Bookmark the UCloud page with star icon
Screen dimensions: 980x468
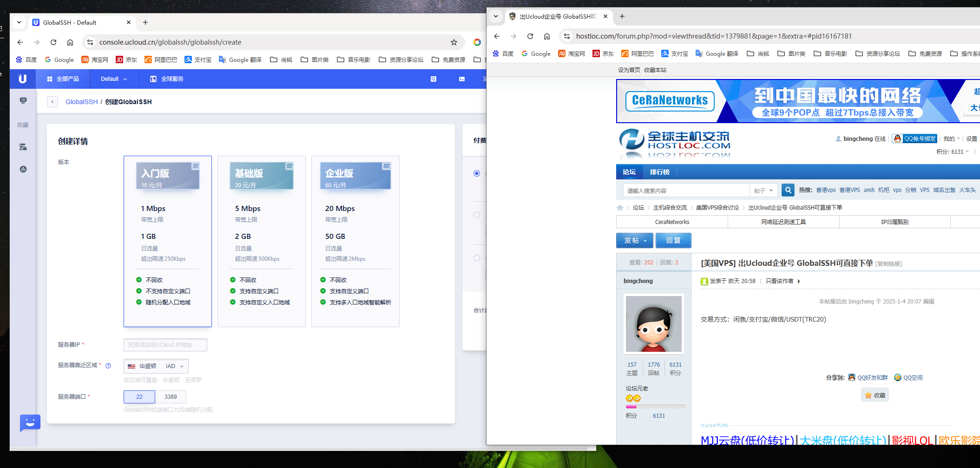454,42
